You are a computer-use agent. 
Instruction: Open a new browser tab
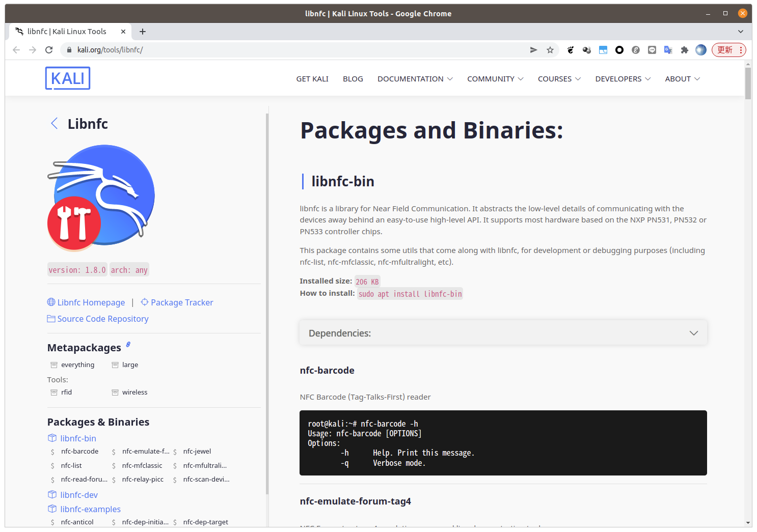[143, 32]
